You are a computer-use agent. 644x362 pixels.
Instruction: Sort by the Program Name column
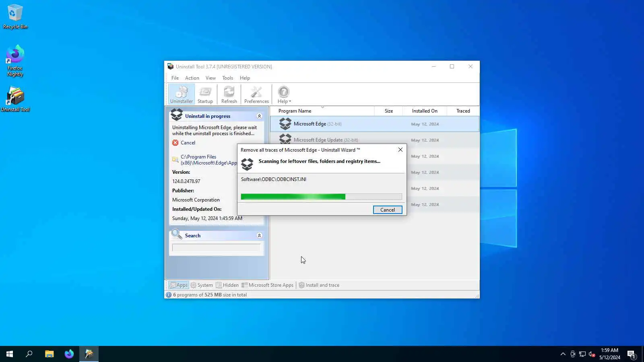pyautogui.click(x=322, y=111)
